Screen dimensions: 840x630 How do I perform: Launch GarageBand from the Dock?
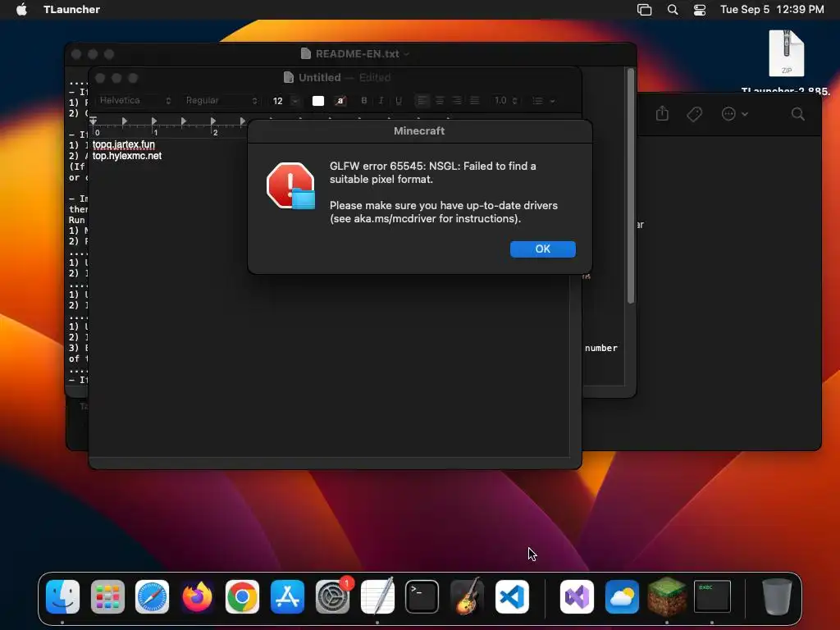click(x=467, y=596)
